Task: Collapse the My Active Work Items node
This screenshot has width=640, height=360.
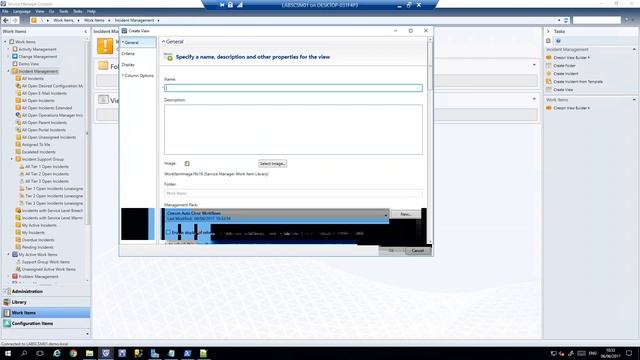Action: click(x=8, y=254)
